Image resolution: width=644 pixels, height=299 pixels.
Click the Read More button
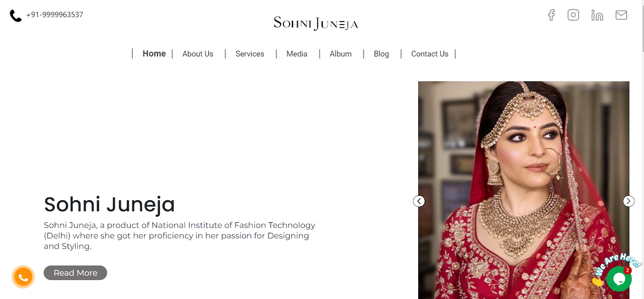pyautogui.click(x=75, y=273)
